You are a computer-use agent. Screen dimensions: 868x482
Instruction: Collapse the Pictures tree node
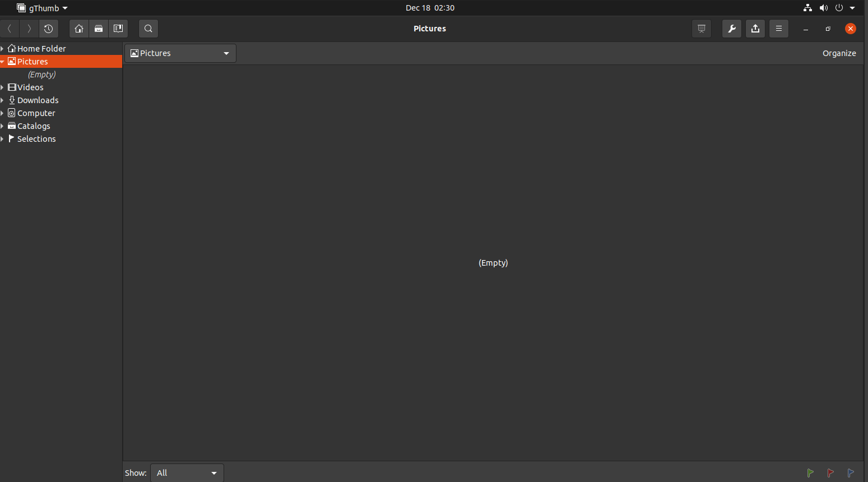(2, 62)
